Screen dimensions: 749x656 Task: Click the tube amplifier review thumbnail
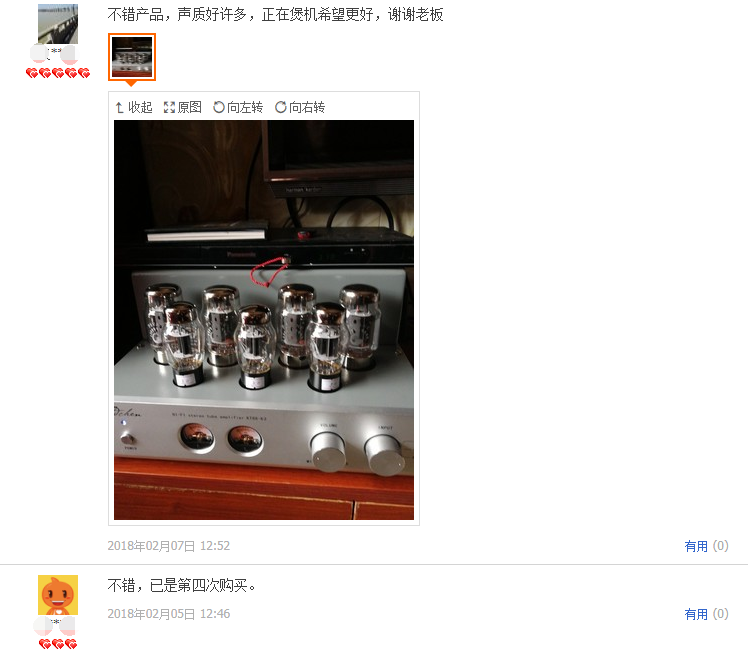point(132,57)
